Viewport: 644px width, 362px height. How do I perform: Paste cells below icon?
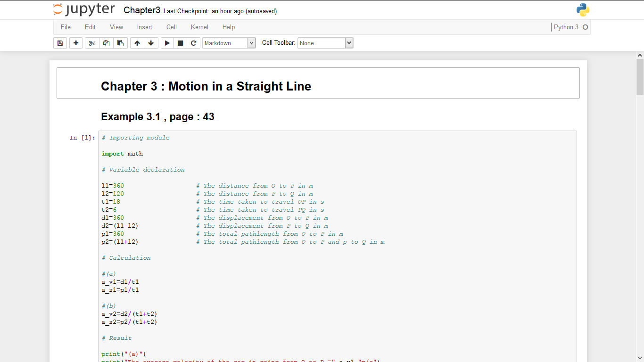tap(120, 43)
